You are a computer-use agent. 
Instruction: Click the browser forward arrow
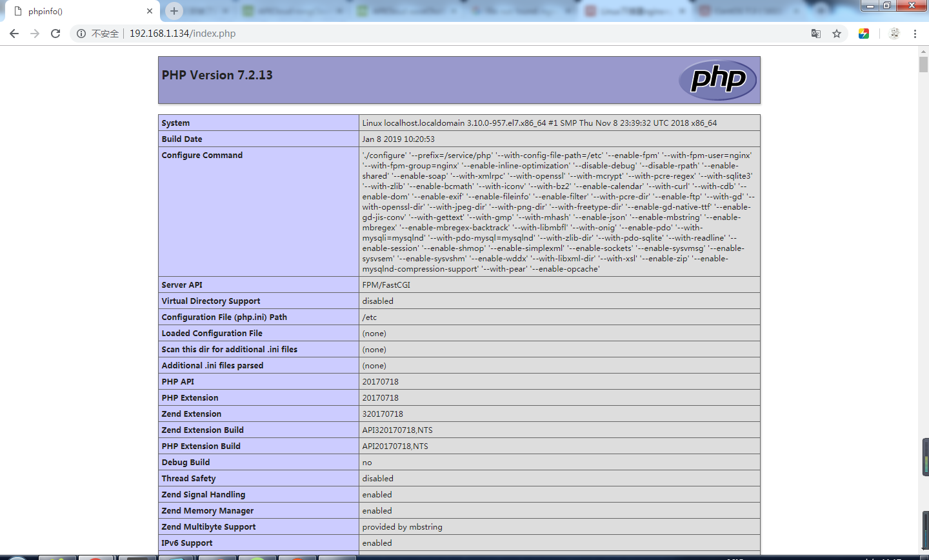pyautogui.click(x=35, y=34)
